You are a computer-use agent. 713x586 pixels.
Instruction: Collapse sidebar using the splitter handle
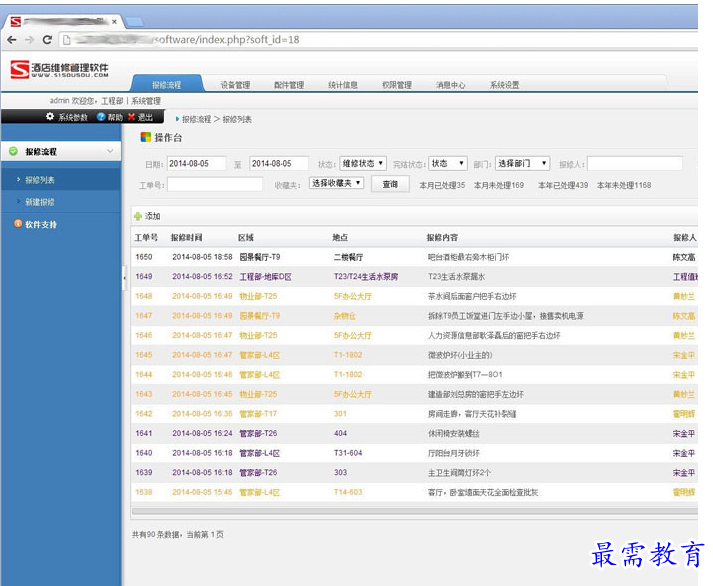(124, 277)
